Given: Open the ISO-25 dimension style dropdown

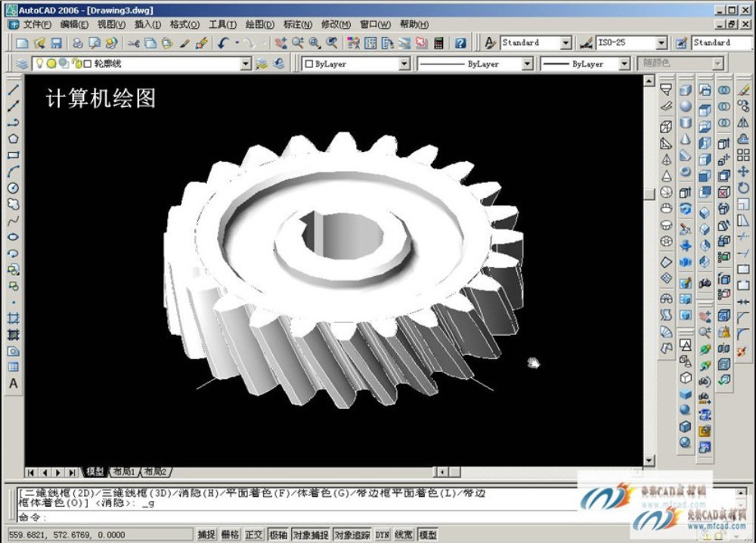Looking at the screenshot, I should coord(661,43).
